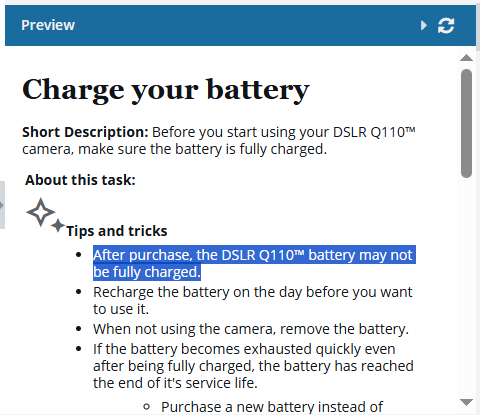Click the blue Preview header bar
The image size is (480, 415).
pos(240,25)
